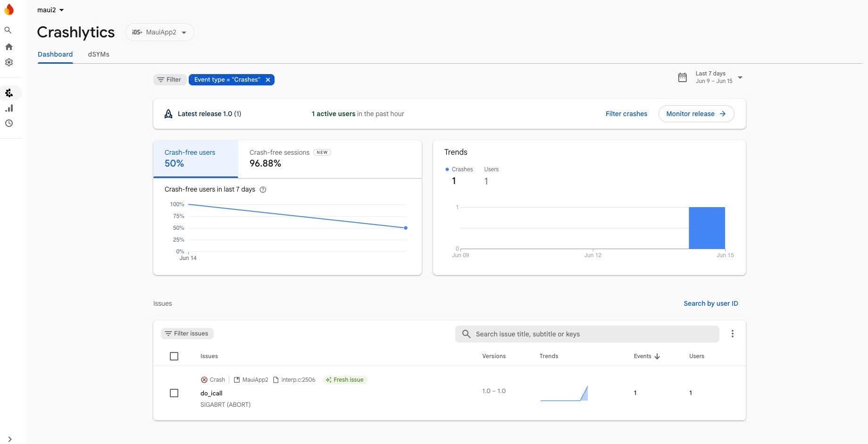This screenshot has height=444, width=868.
Task: Click the Crashes legend entry in Trends
Action: (x=459, y=169)
